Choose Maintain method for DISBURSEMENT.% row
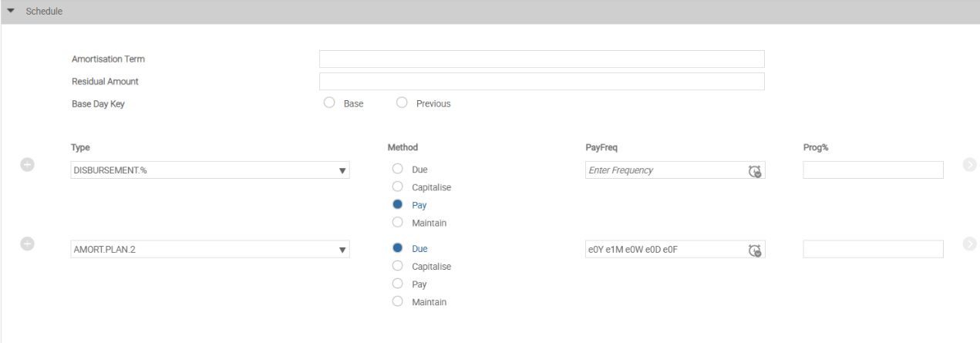The image size is (980, 343). (398, 223)
